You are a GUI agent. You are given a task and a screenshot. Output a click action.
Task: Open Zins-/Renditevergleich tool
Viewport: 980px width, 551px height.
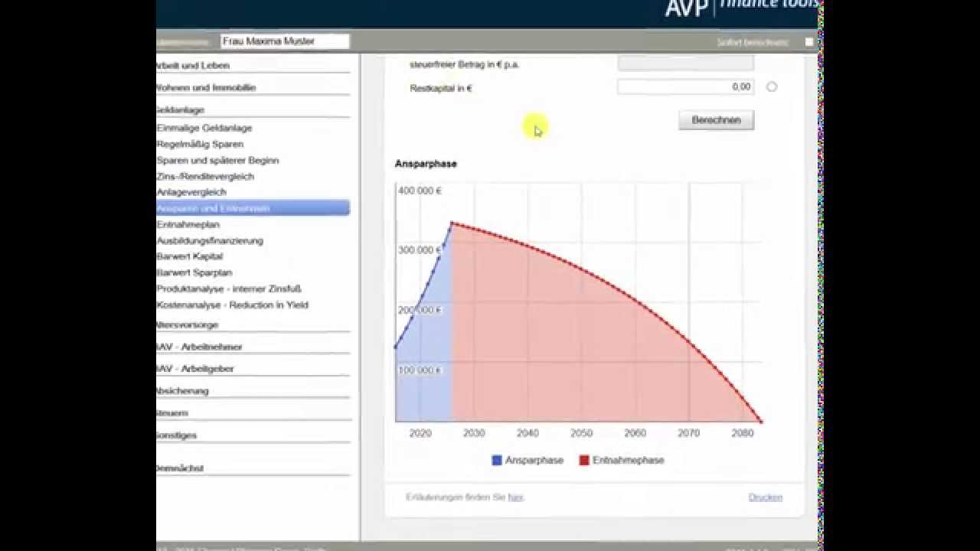205,177
